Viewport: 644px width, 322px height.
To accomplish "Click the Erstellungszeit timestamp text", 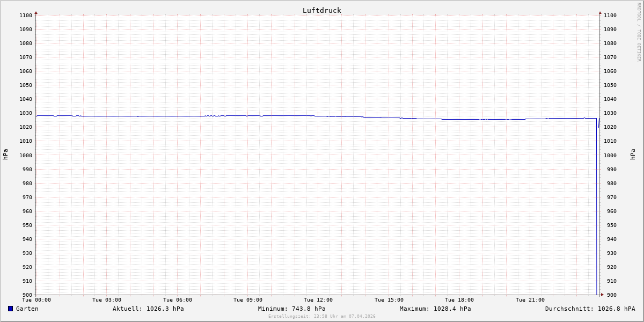I will 321,317.
